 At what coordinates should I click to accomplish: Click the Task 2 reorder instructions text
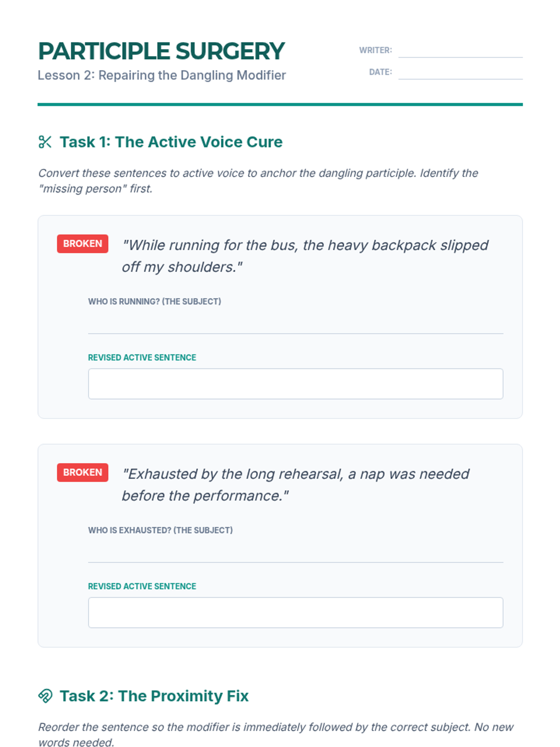[x=275, y=734]
